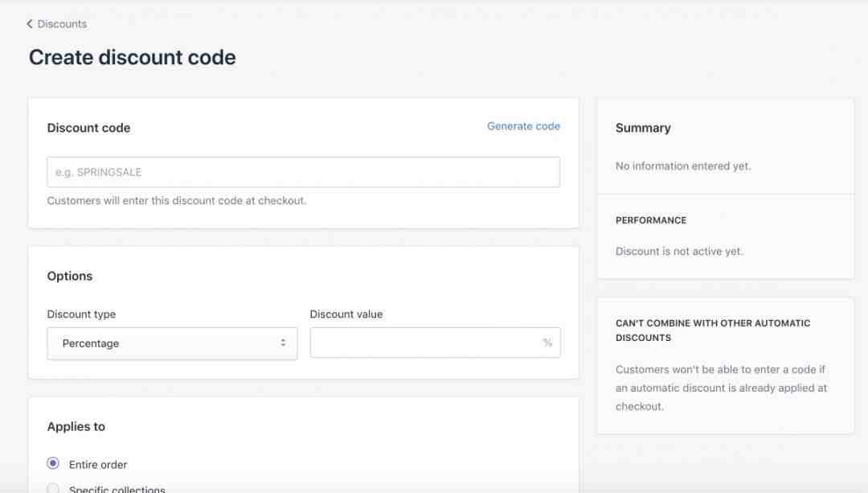
Task: Click the Entire order label text
Action: (98, 465)
